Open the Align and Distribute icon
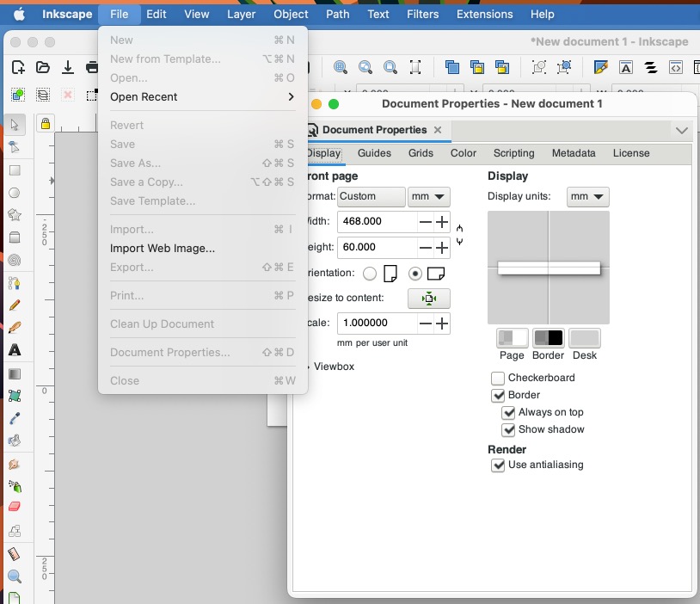 click(651, 67)
